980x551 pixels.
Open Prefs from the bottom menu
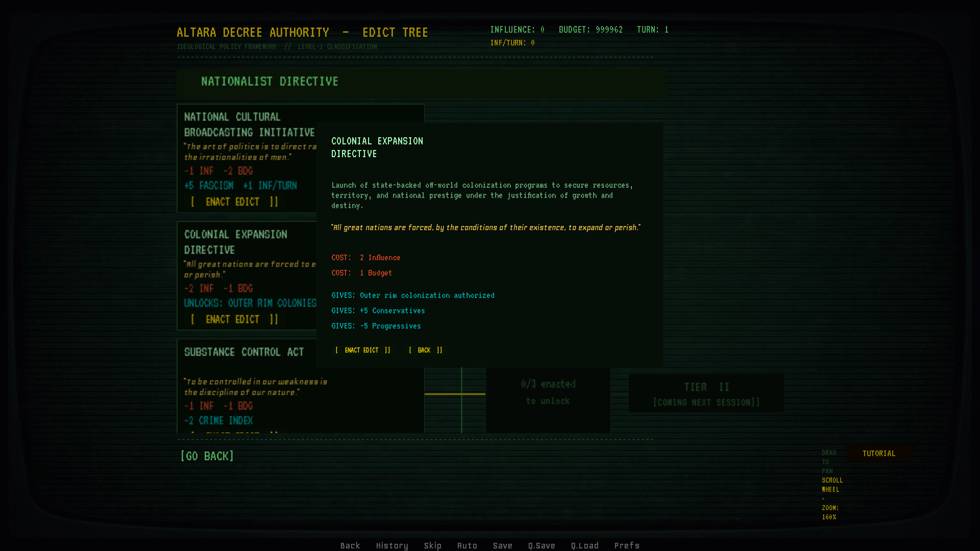click(627, 545)
